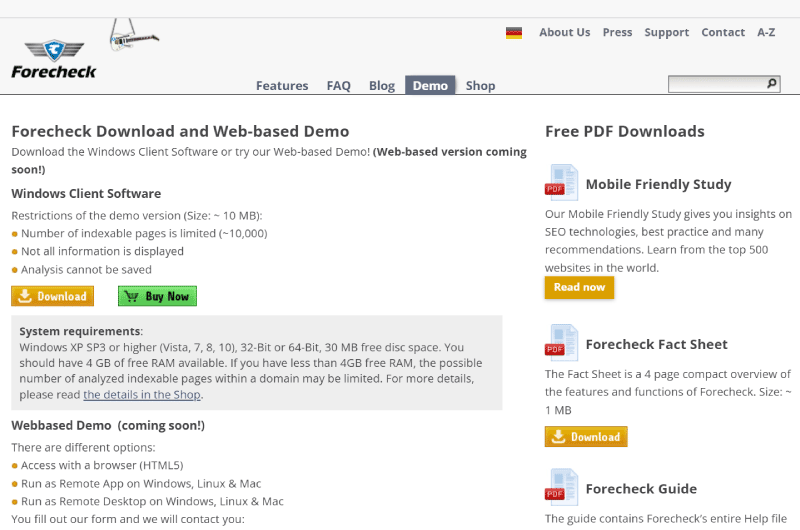800x530 pixels.
Task: Click 'System requirements' bold label
Action: 80,332
